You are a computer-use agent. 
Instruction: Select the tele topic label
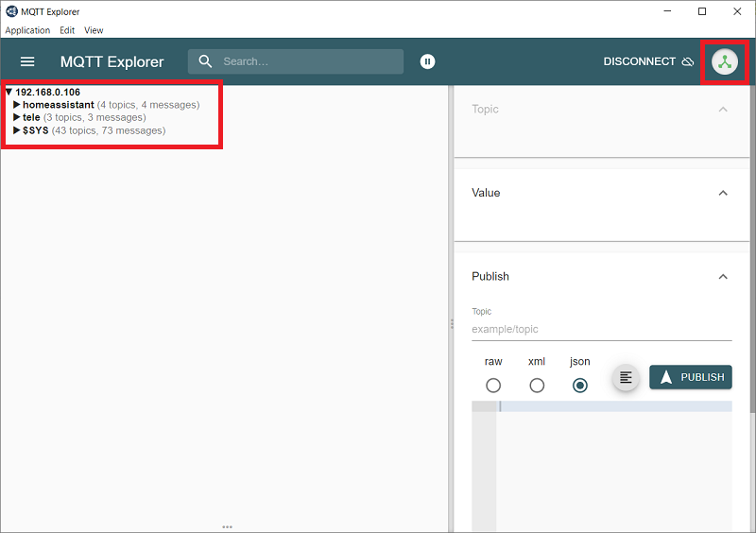tap(31, 117)
